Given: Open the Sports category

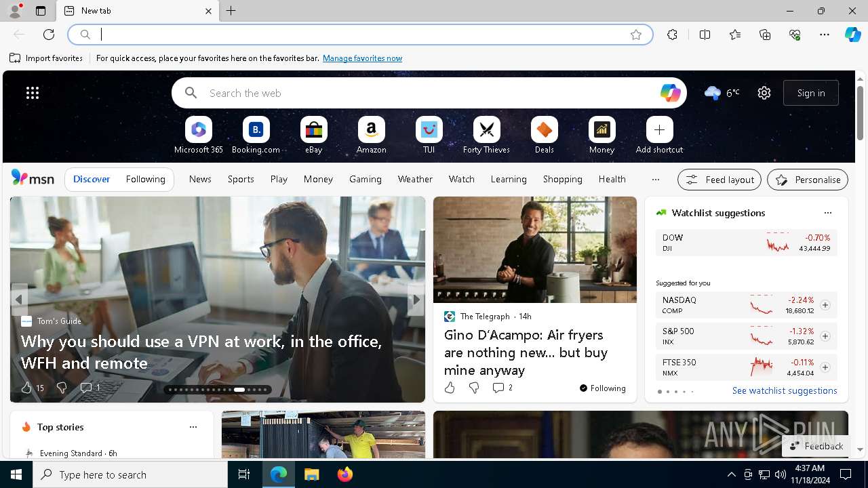Looking at the screenshot, I should point(241,179).
